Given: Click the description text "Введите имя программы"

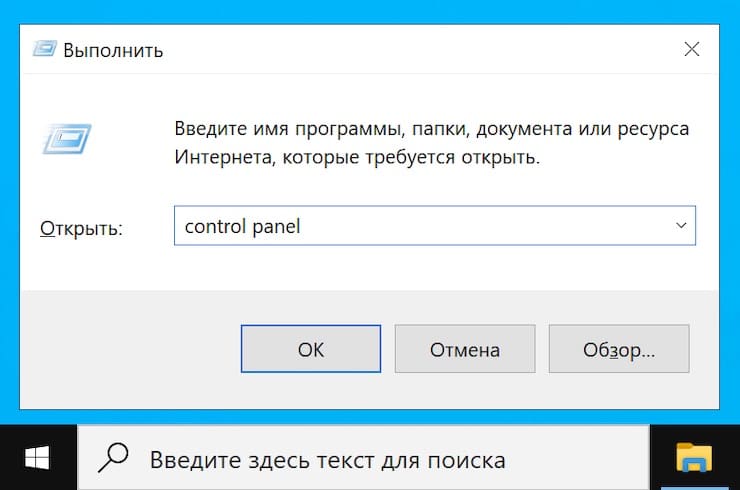Looking at the screenshot, I should [300, 131].
